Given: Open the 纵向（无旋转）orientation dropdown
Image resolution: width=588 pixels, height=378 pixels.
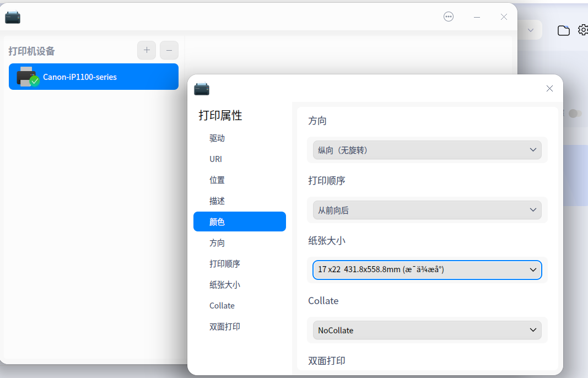Looking at the screenshot, I should click(427, 150).
